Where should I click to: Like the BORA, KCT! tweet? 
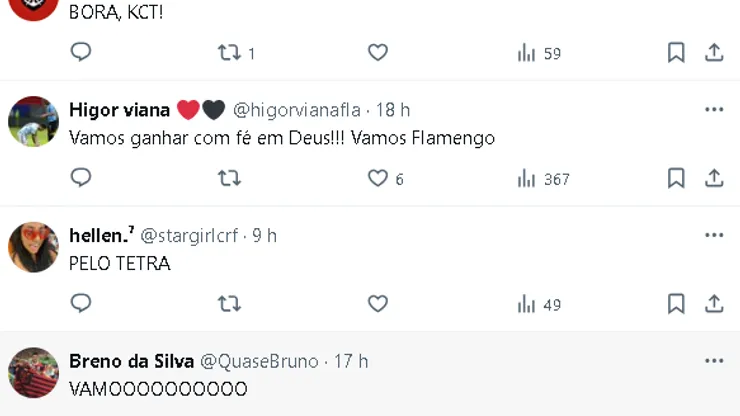pos(377,52)
